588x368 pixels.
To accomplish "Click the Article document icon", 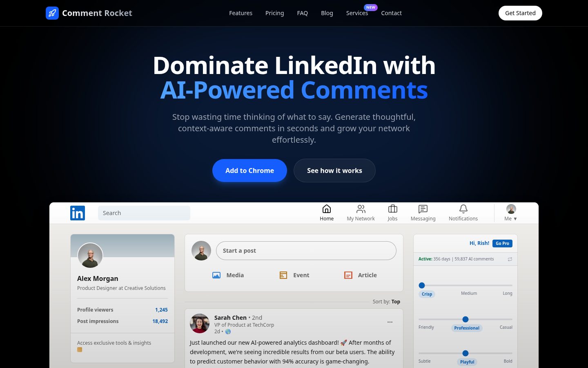I will (x=348, y=275).
